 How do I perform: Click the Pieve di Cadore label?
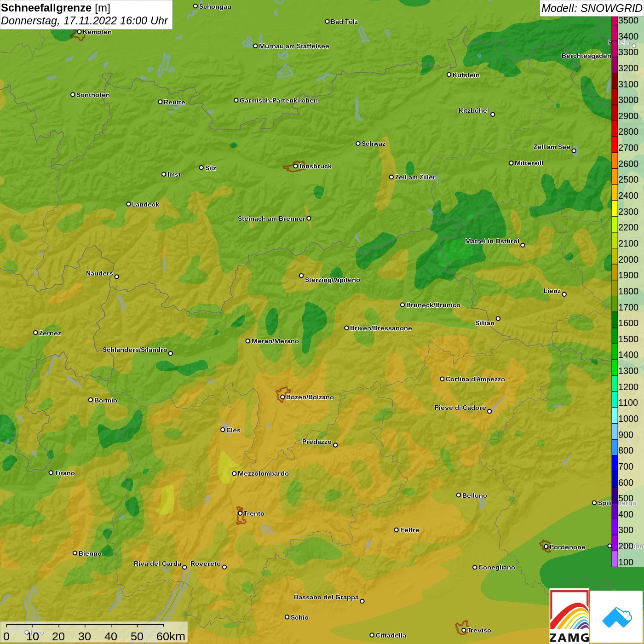[x=460, y=408]
